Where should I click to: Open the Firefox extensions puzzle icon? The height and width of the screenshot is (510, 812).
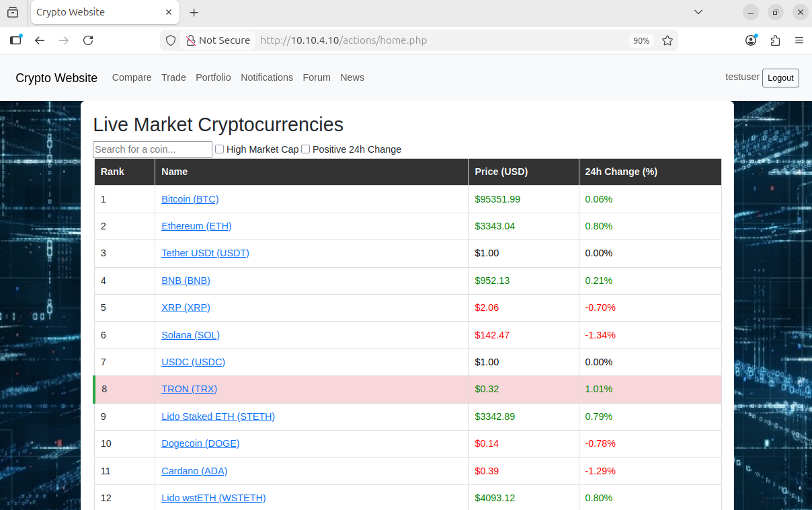coord(775,40)
